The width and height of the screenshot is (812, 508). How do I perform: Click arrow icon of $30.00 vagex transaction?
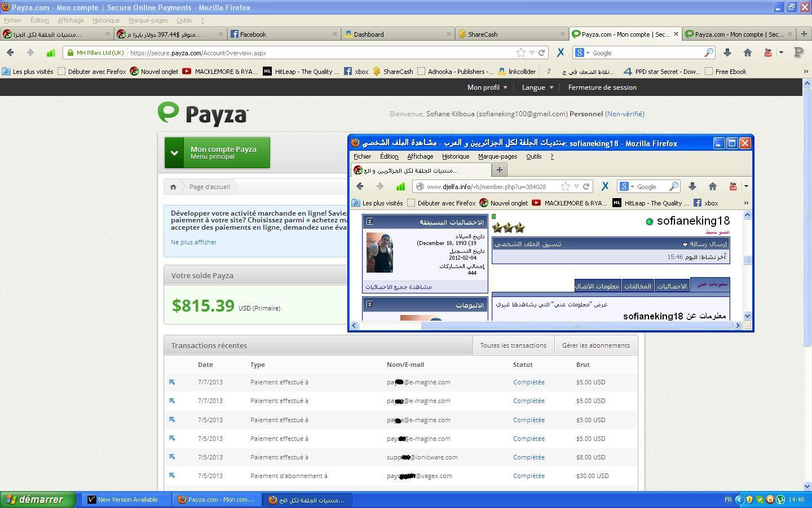click(x=172, y=476)
